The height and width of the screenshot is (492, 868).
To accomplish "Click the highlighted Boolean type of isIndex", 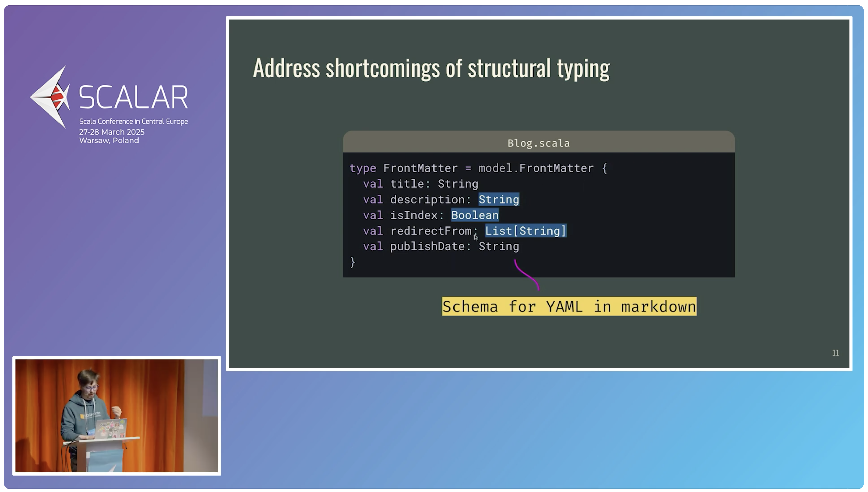I will click(475, 215).
